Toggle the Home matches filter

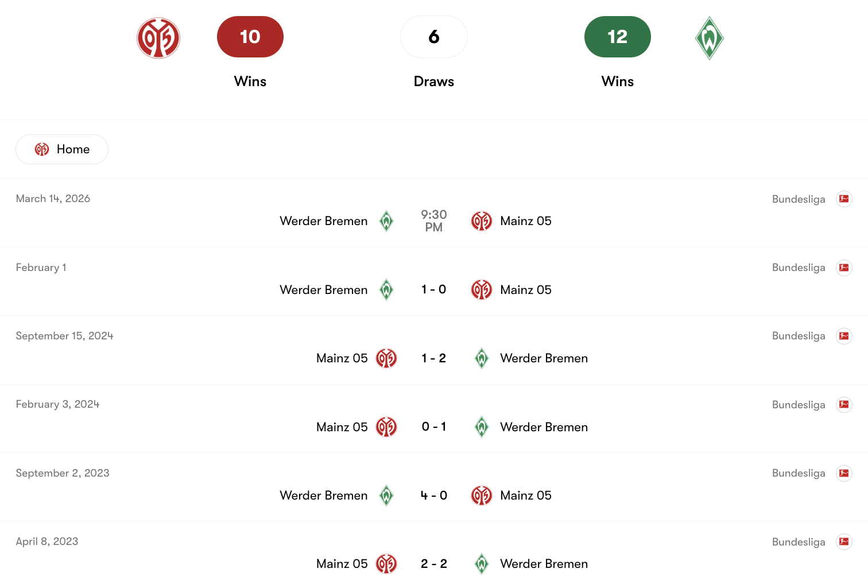click(x=61, y=149)
